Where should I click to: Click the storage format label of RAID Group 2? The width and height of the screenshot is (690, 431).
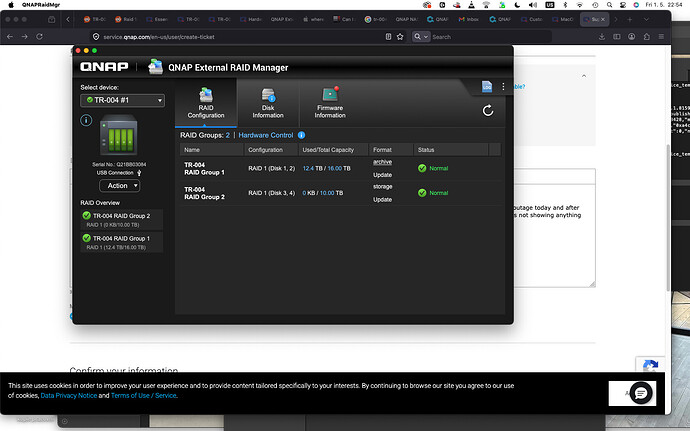coord(382,187)
